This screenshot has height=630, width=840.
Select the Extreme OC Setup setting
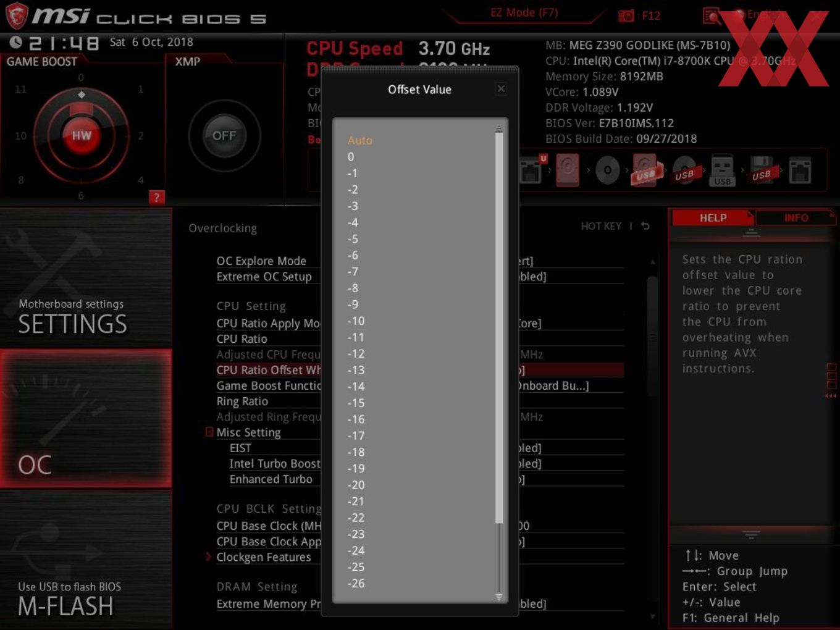[x=264, y=276]
